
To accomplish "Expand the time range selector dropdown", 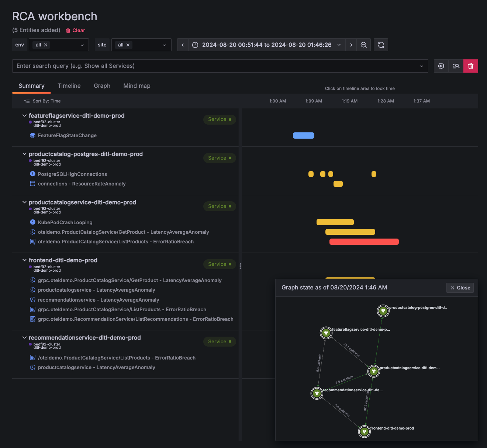I will click(339, 45).
